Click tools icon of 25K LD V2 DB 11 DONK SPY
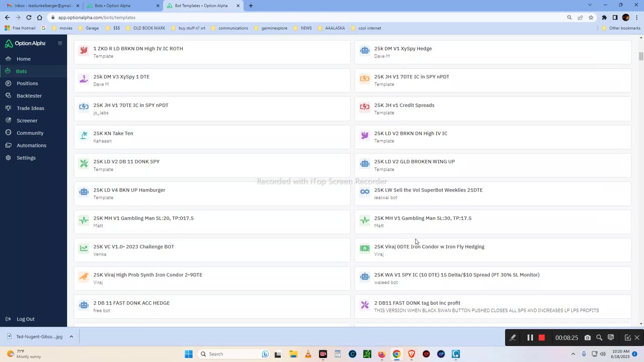The height and width of the screenshot is (362, 644). (84, 163)
